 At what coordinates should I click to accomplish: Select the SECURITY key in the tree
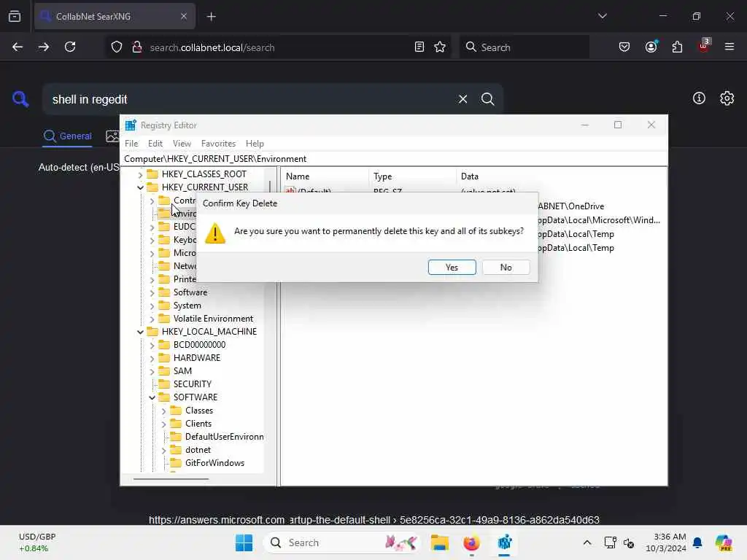[192, 384]
